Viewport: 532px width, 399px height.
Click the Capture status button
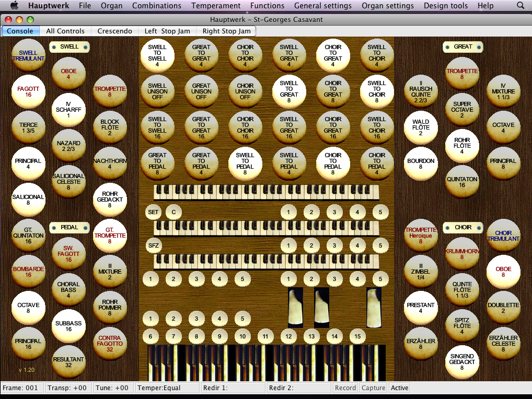tap(373, 388)
